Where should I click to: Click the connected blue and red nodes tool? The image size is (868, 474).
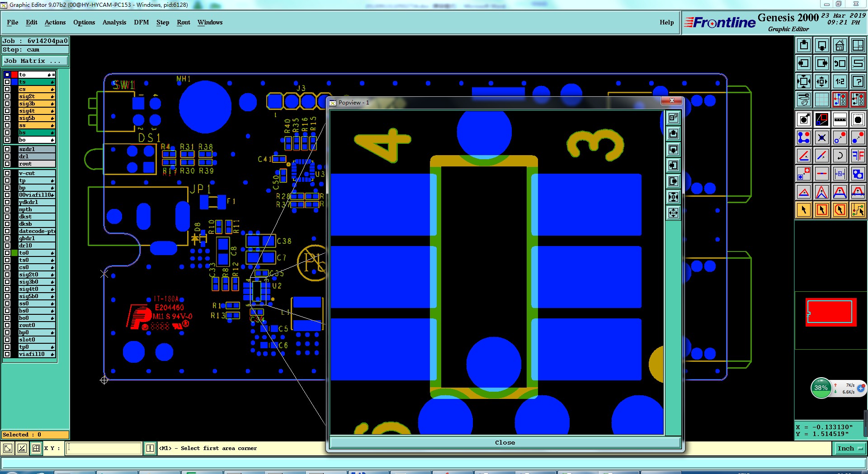pos(804,137)
